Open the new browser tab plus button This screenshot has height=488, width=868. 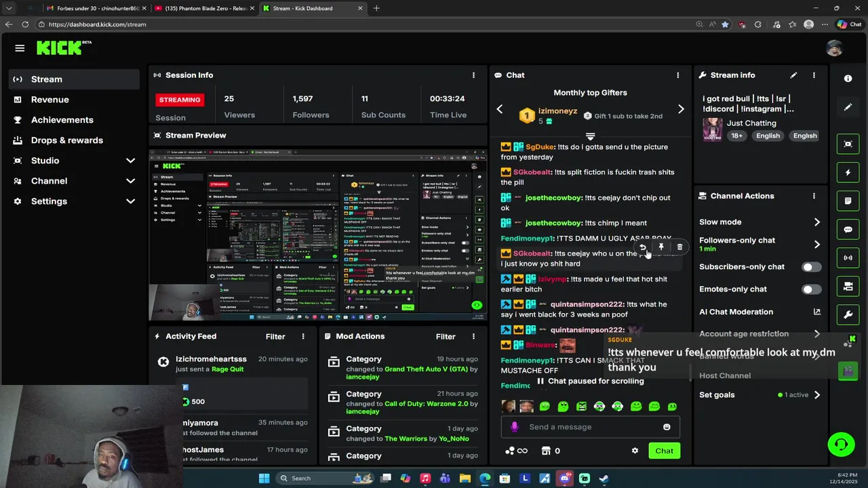pyautogui.click(x=376, y=8)
